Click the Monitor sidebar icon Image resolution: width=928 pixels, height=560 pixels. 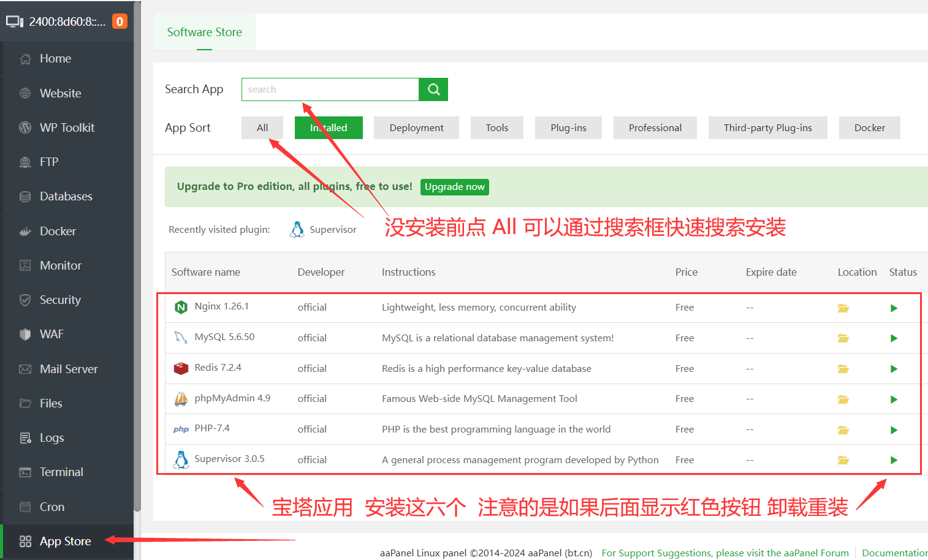[x=25, y=265]
